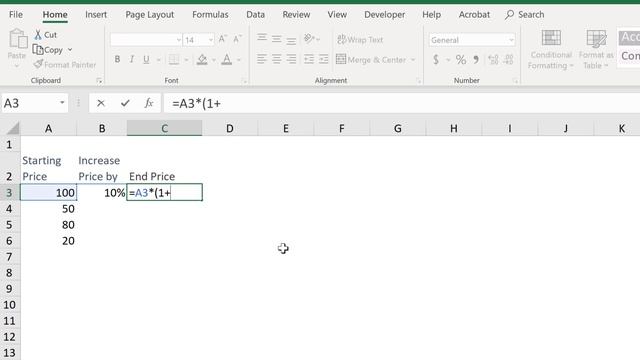Switch to the Page Layout tab
The height and width of the screenshot is (360, 640).
pos(149,15)
